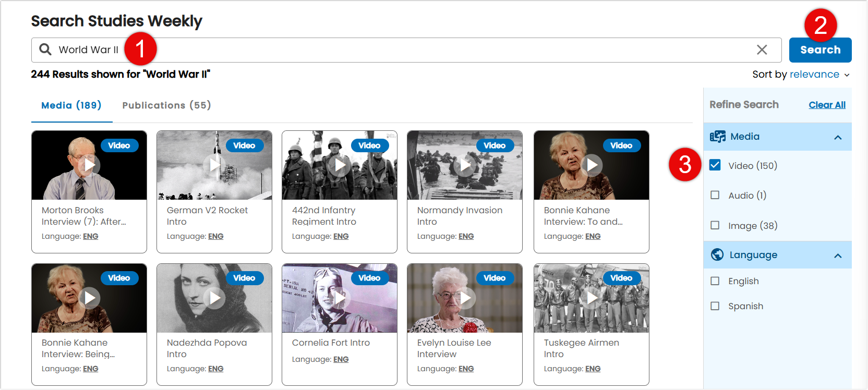Click the Clear All link

827,105
